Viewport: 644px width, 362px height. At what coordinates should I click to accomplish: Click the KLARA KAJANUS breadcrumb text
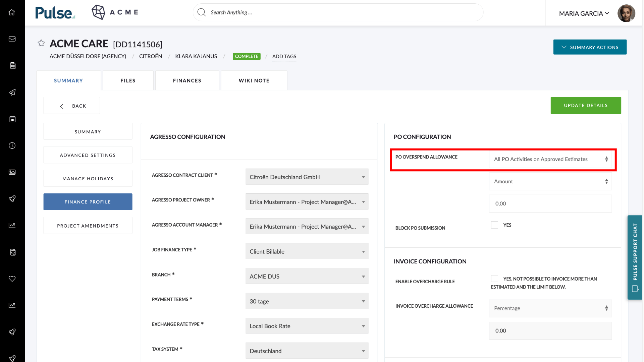click(196, 56)
